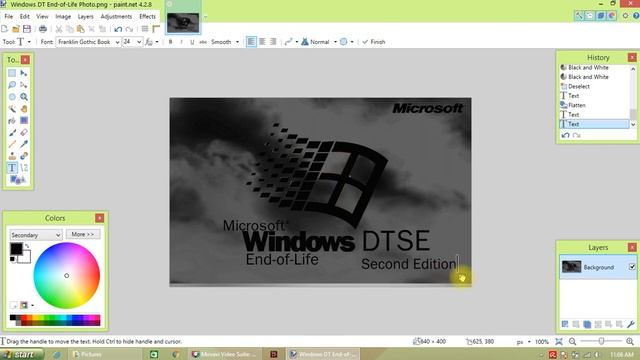Add a new layer in Layers panel
This screenshot has height=360, width=640.
pyautogui.click(x=565, y=324)
